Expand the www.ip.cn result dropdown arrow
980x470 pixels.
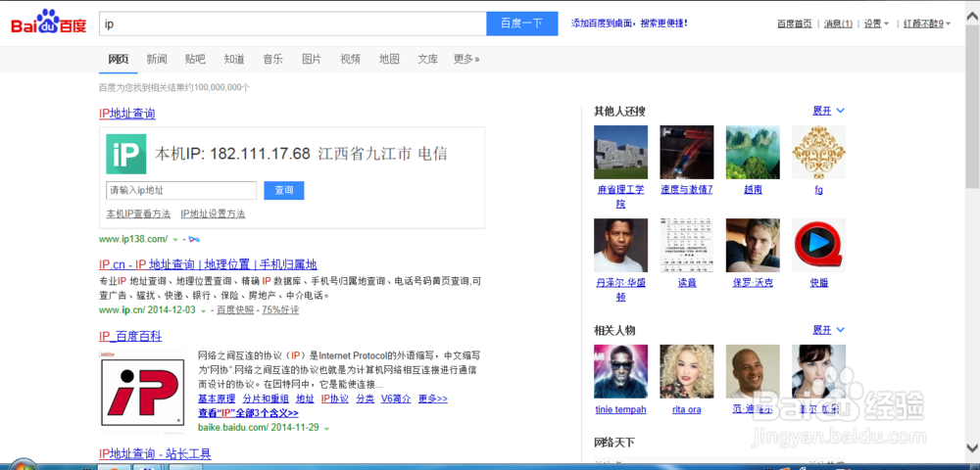point(203,310)
